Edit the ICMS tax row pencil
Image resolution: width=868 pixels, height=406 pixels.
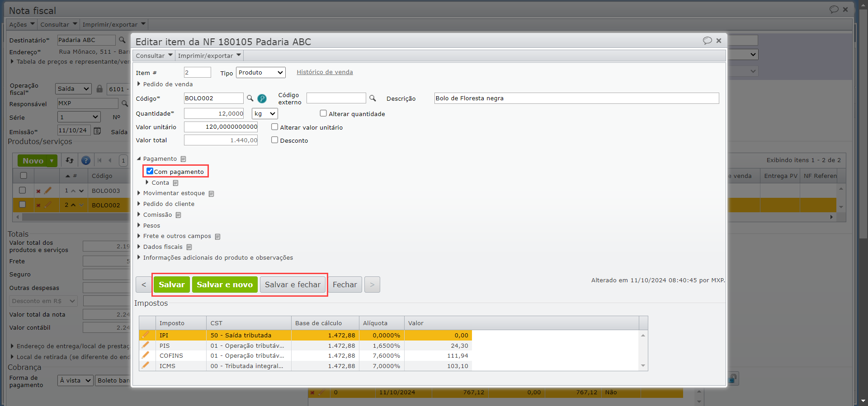click(x=145, y=365)
